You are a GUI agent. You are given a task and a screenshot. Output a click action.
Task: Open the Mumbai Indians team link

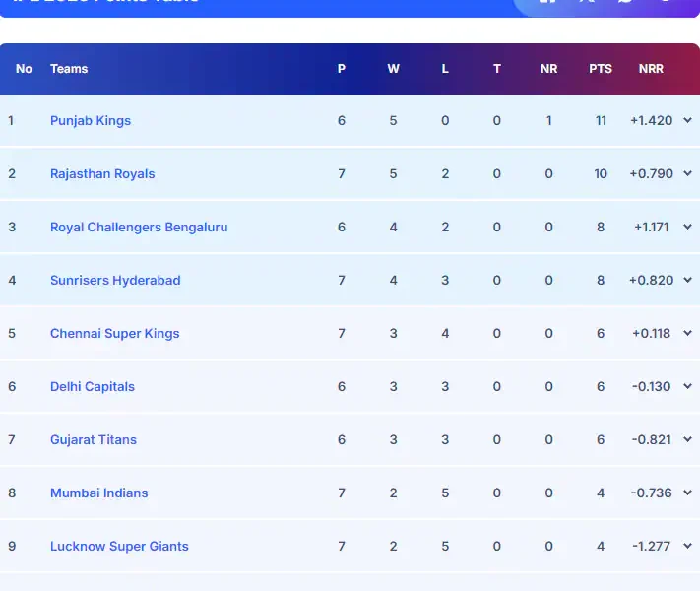click(x=99, y=492)
